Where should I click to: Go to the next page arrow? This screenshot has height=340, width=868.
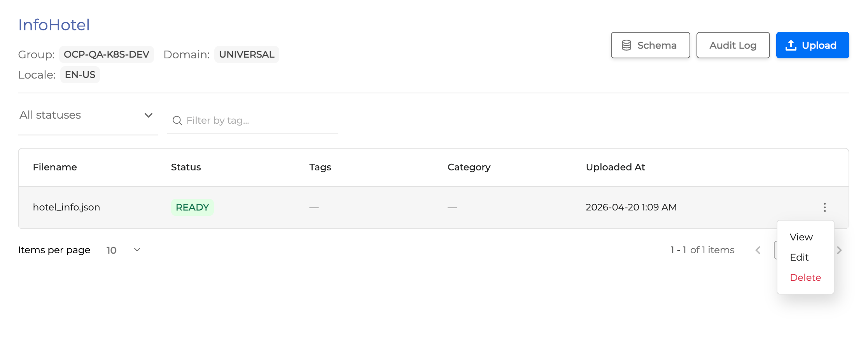[x=839, y=250]
